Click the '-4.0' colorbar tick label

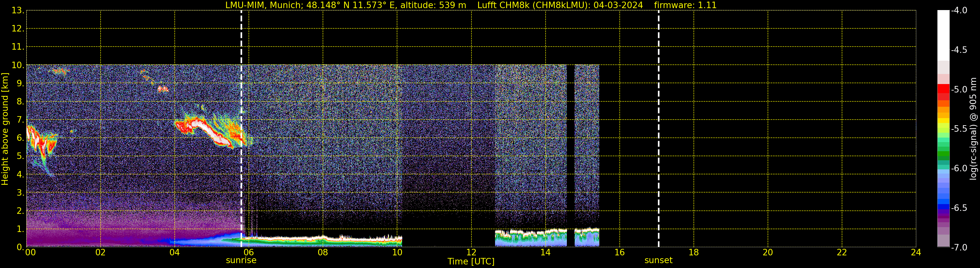tap(959, 11)
